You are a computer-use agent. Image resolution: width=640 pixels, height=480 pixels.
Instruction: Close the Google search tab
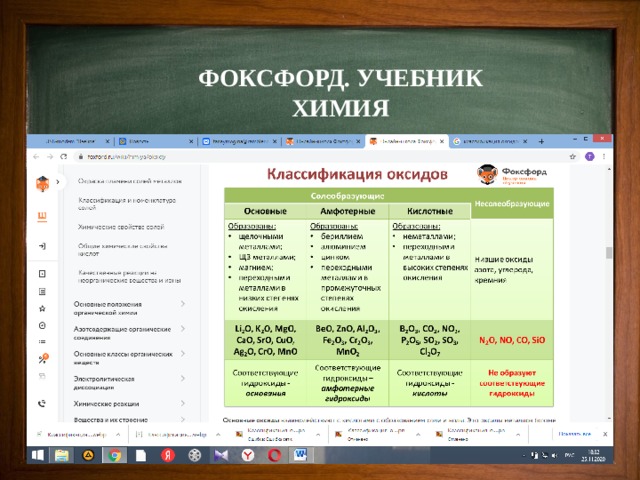(525, 142)
